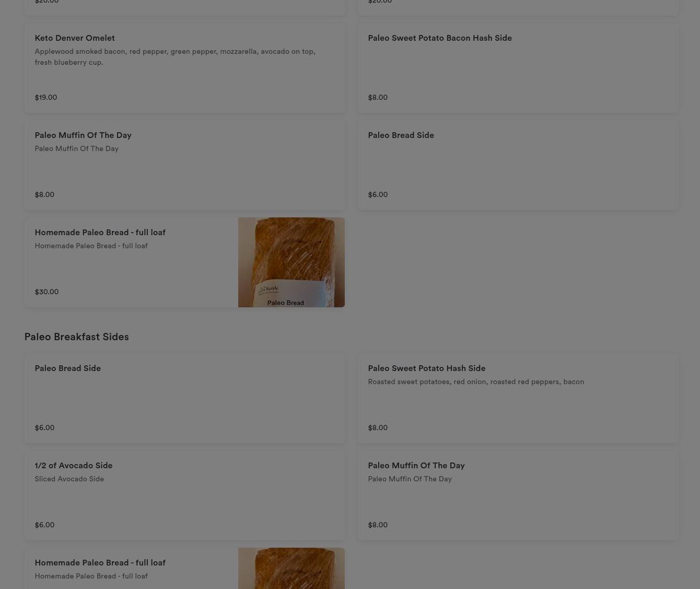Viewport: 700px width, 589px height.
Task: Select Paleo Bread Side under Breakfast Sides
Action: 184,398
